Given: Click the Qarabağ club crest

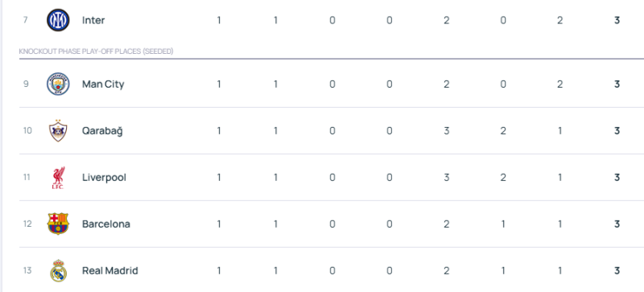Looking at the screenshot, I should tap(58, 130).
